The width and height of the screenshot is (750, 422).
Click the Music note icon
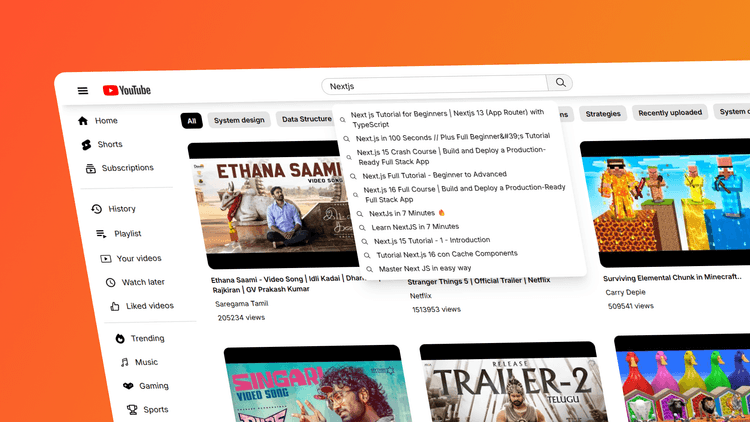tap(124, 363)
